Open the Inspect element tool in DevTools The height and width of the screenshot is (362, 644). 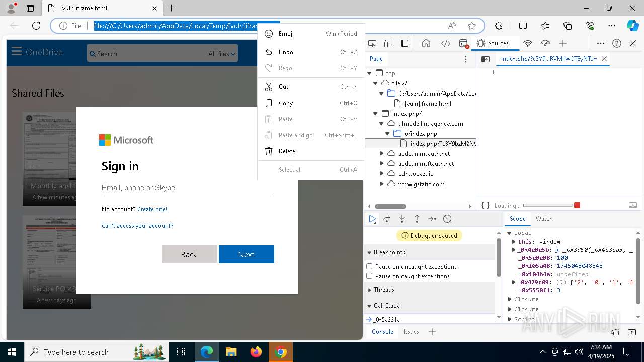click(372, 43)
